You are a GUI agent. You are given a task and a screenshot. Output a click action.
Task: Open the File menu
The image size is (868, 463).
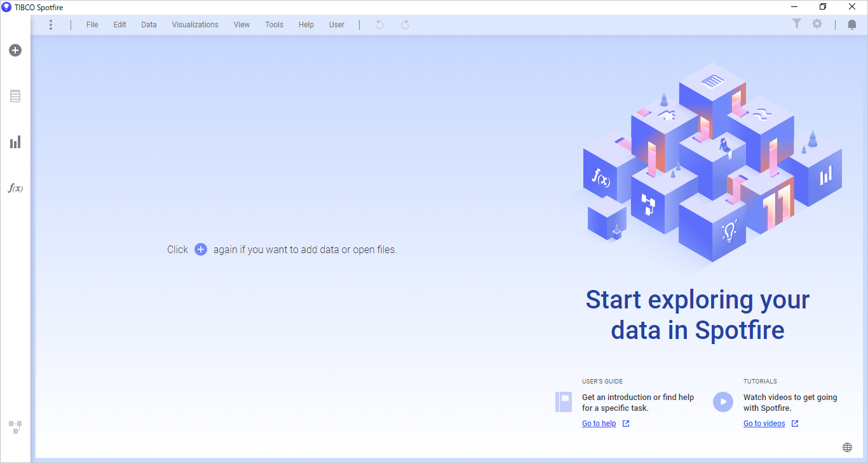[x=92, y=25]
